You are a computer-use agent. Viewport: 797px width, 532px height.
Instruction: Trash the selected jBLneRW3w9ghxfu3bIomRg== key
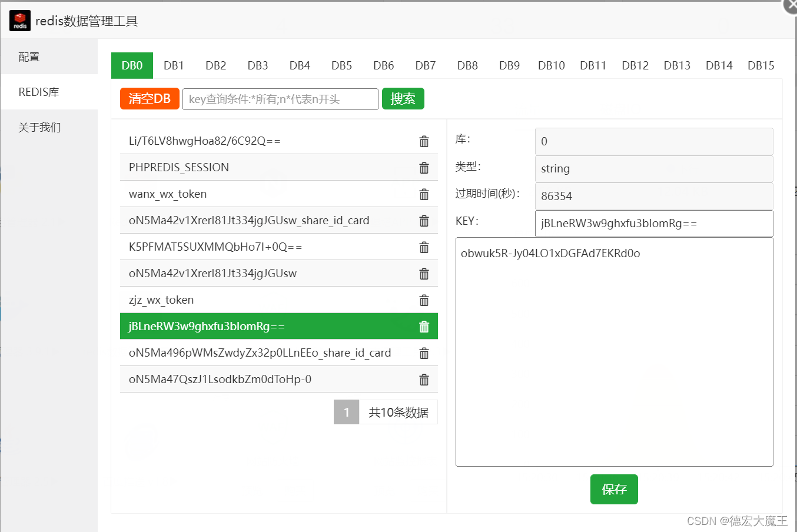pyautogui.click(x=424, y=327)
